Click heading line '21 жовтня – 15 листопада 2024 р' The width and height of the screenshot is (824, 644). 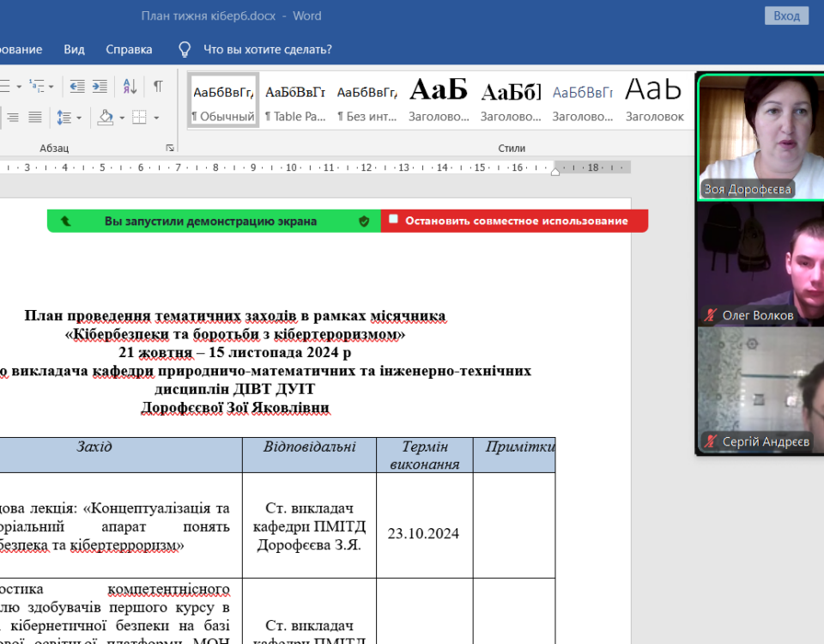(235, 352)
